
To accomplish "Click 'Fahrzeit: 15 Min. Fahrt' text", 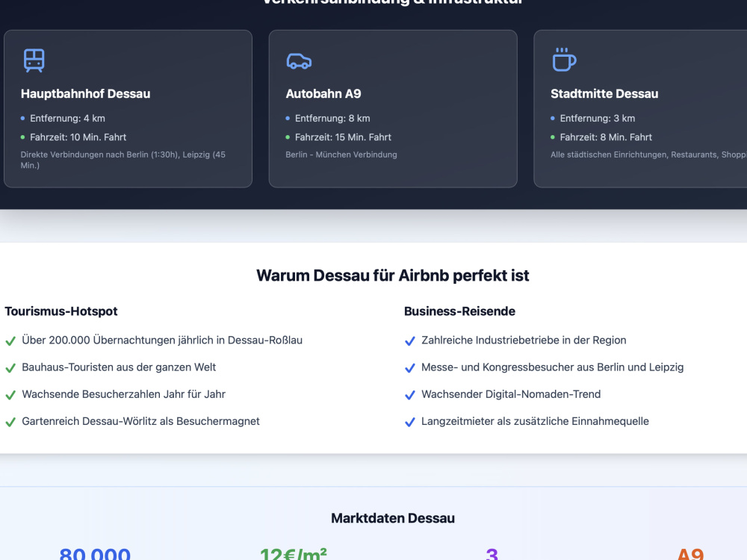I will [x=343, y=137].
